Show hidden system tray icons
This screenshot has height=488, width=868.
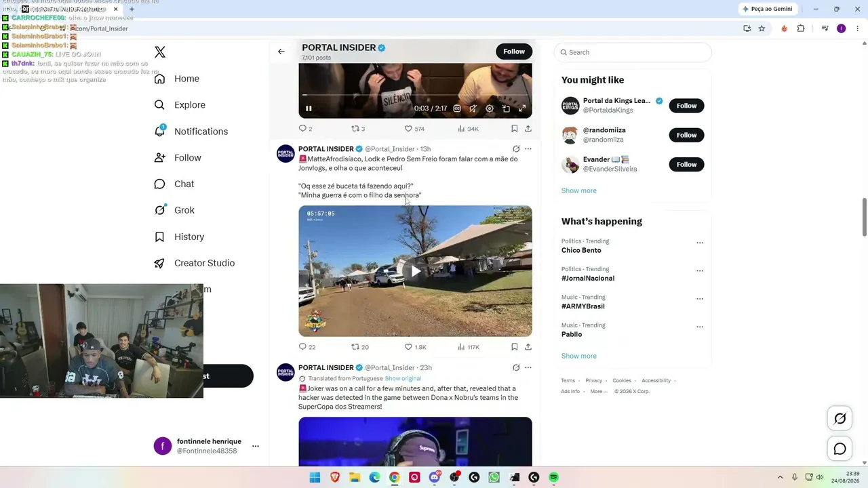point(780,478)
